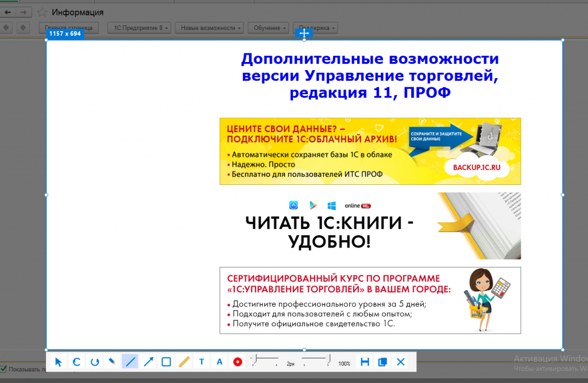Click the Дополнительные возможности heading
588x383 pixels.
[x=370, y=75]
